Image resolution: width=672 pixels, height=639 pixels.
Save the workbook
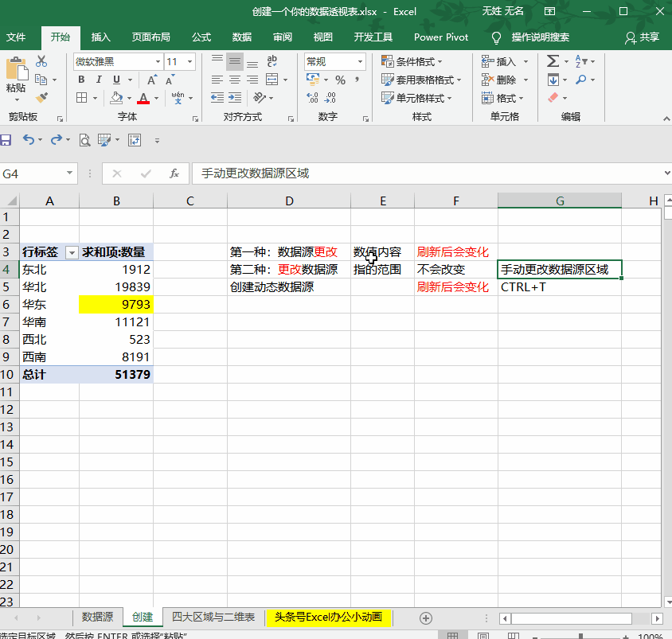(x=5, y=140)
